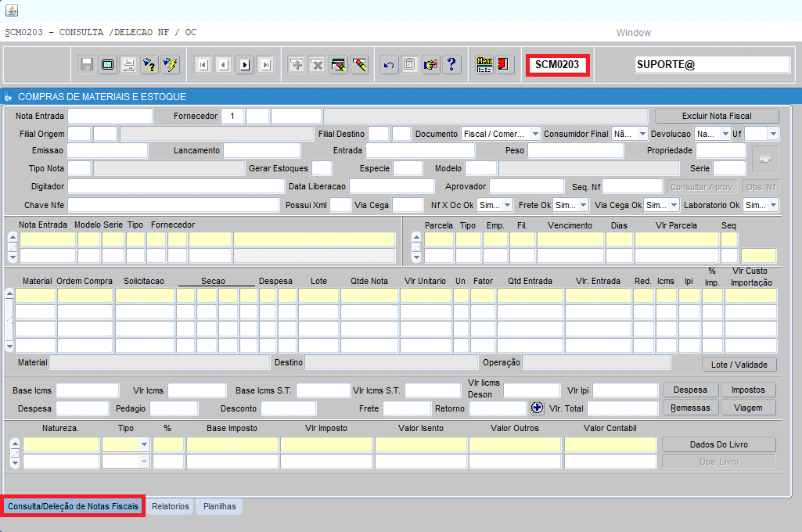The image size is (802, 532).
Task: Click the clipboard toolbar icon
Action: [410, 64]
